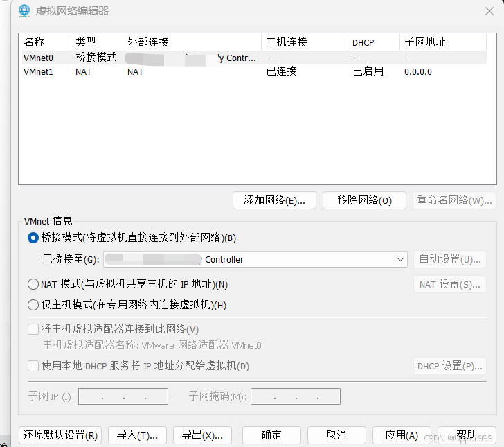The width and height of the screenshot is (504, 447).
Task: Click the 外部连接 column header
Action: pos(192,42)
